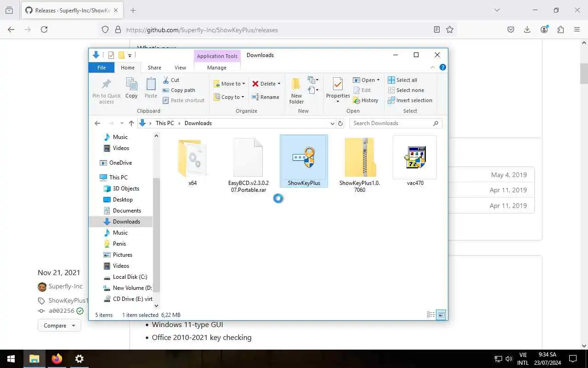Click This PC breadcrumb in address bar

(164, 123)
